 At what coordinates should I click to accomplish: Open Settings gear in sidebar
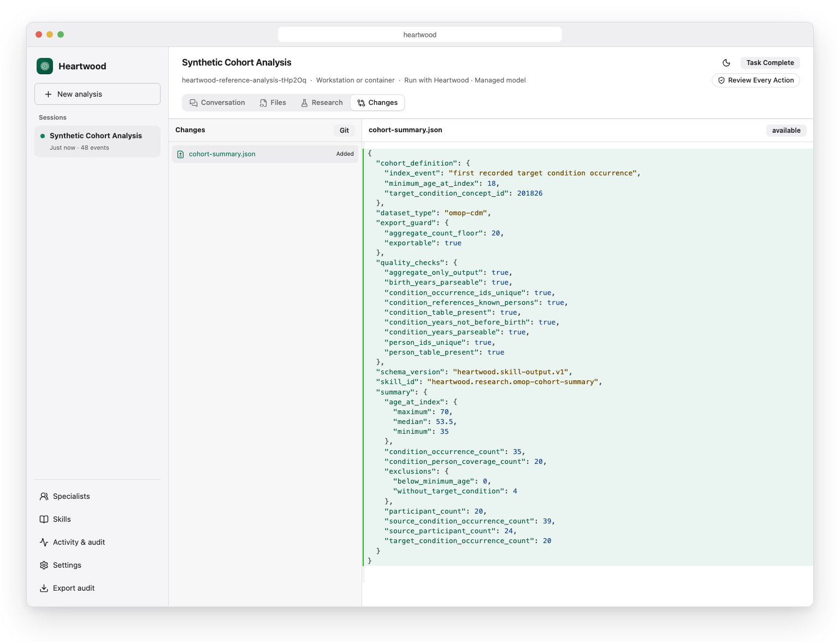click(x=44, y=566)
